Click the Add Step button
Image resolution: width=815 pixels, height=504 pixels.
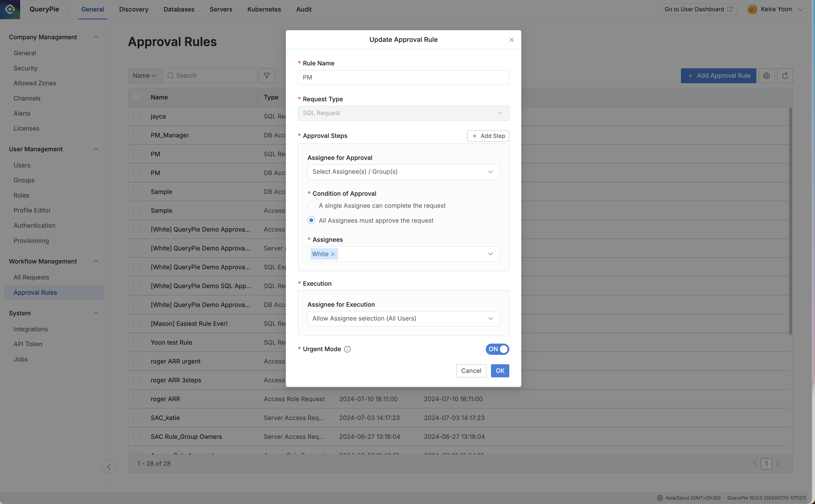[488, 136]
